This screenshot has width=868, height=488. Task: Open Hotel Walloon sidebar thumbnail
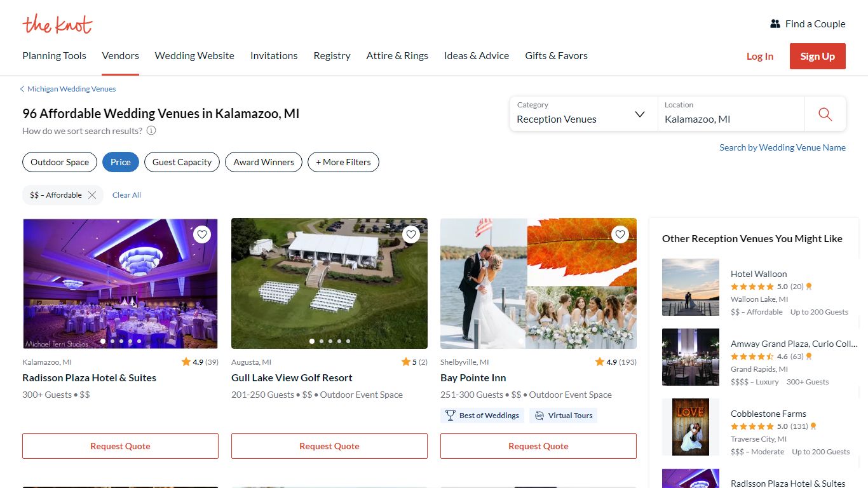click(x=691, y=287)
